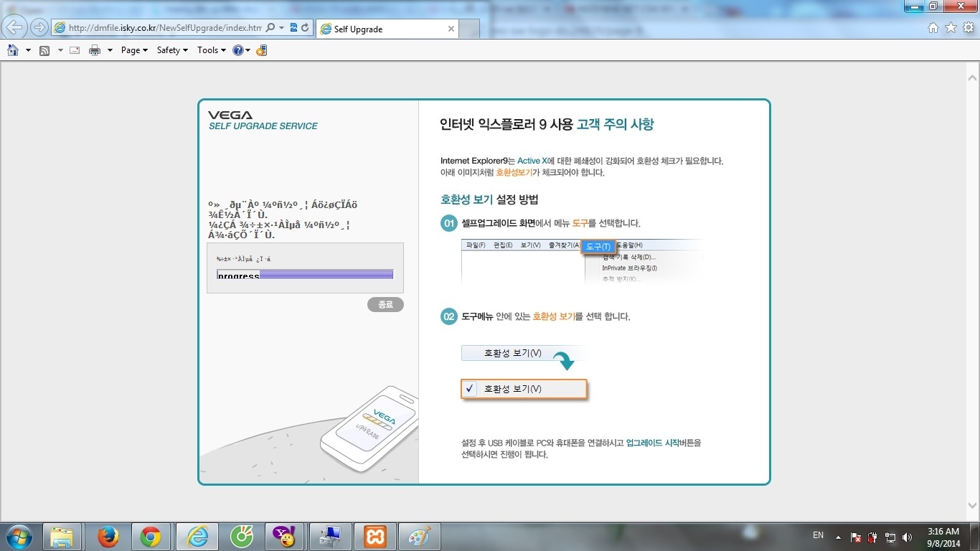Launch Google Chrome from the taskbar
The width and height of the screenshot is (980, 551).
point(151,537)
